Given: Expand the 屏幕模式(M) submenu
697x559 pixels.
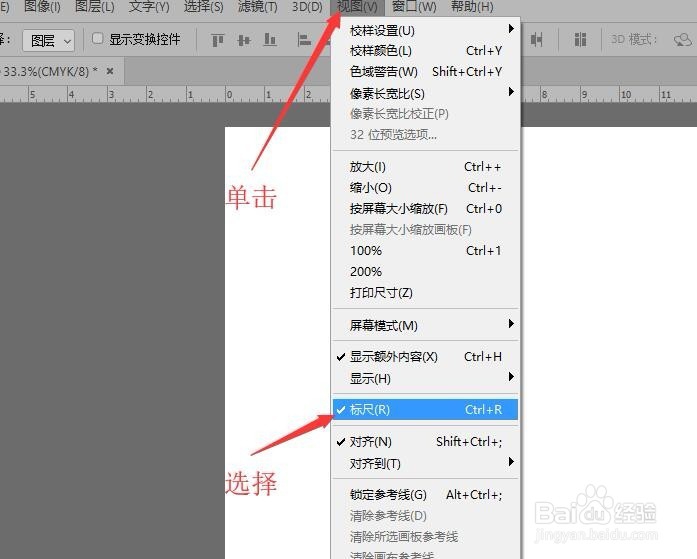Looking at the screenshot, I should point(425,325).
